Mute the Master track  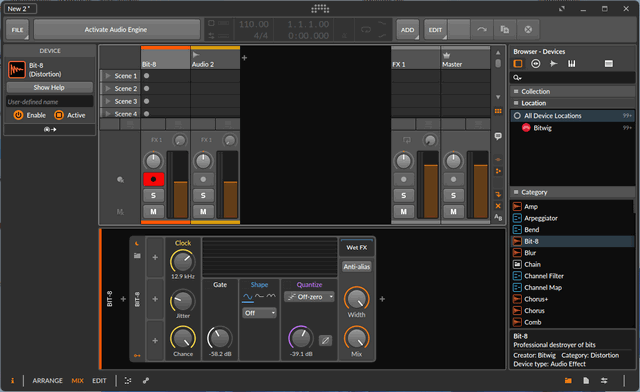453,212
